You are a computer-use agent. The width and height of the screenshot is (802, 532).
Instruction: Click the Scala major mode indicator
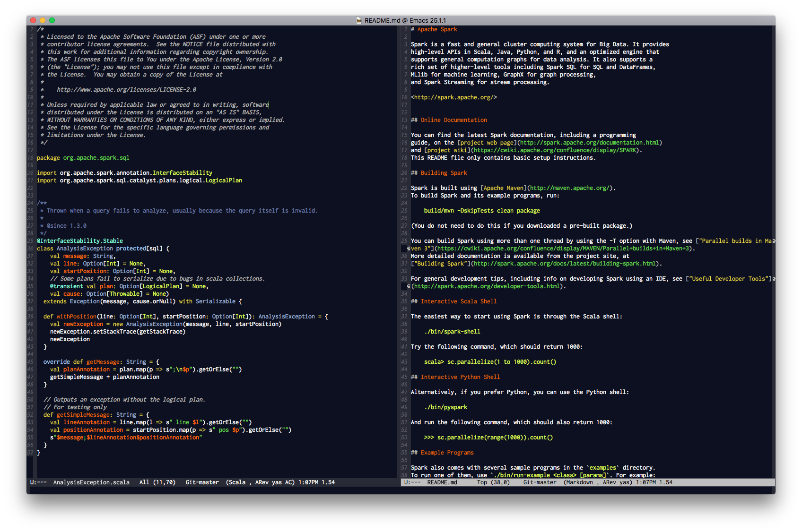[237, 482]
